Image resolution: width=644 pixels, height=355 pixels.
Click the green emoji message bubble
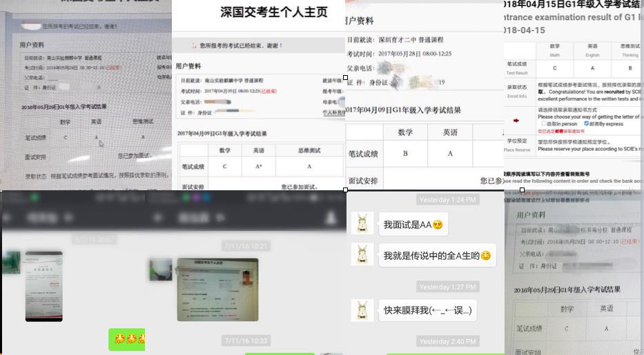coord(126,338)
